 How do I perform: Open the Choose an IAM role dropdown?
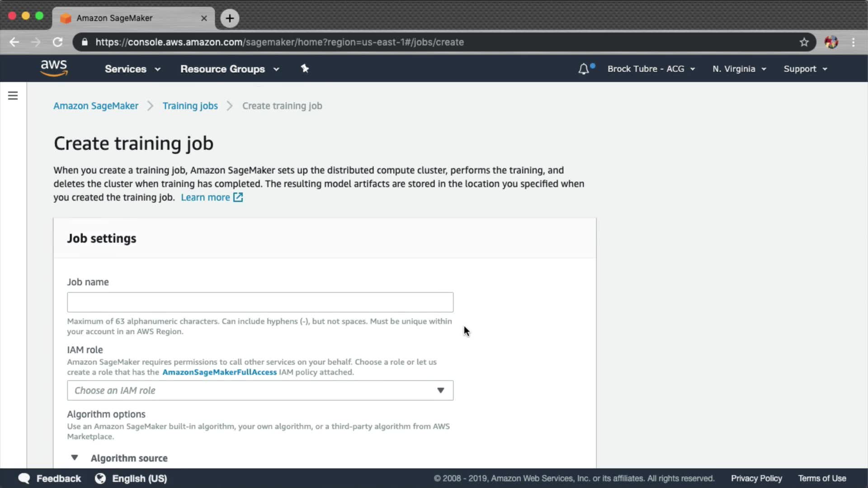coord(260,390)
